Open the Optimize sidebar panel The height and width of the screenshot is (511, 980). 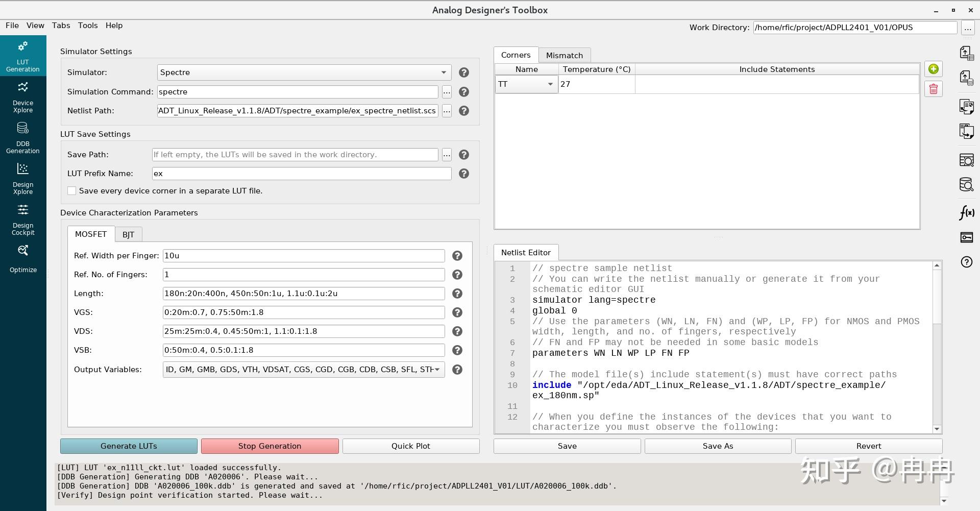(x=23, y=258)
